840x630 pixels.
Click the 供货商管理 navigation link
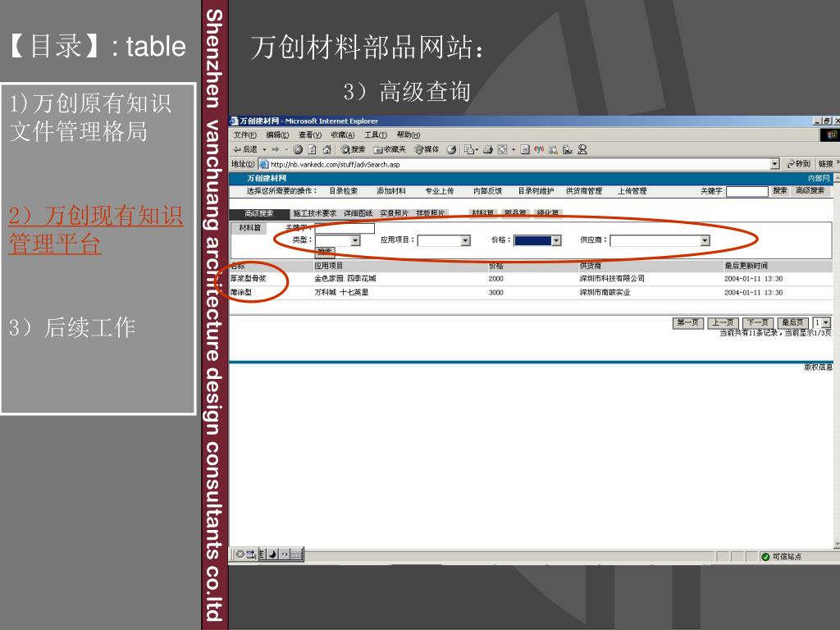point(584,191)
